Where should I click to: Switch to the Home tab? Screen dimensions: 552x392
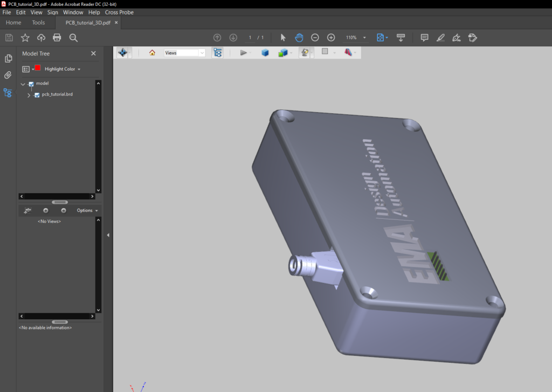(13, 23)
